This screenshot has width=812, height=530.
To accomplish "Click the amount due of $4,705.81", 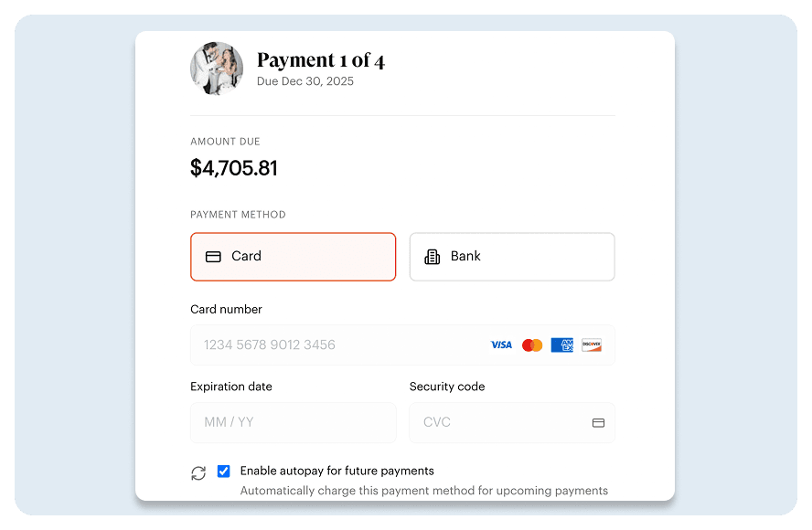I will (234, 168).
